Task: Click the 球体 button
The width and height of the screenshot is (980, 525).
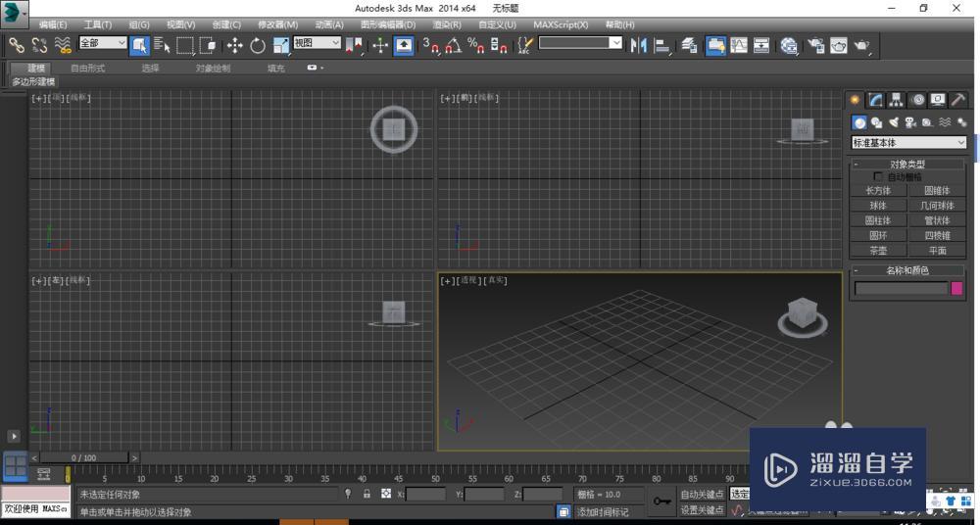Action: [878, 206]
